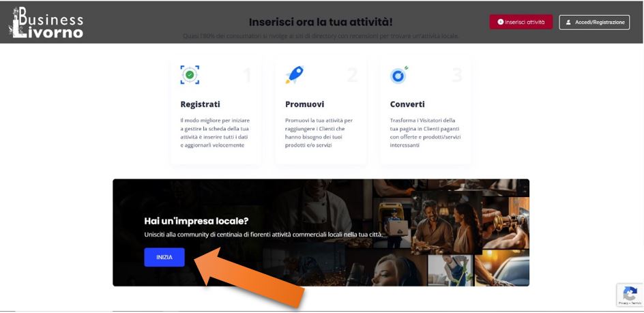Click the couple dining photo thumbnail
644x313 pixels.
pyautogui.click(x=446, y=222)
